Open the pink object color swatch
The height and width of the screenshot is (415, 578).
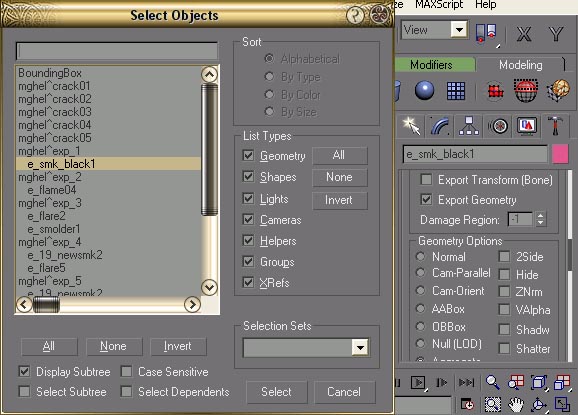coord(560,154)
